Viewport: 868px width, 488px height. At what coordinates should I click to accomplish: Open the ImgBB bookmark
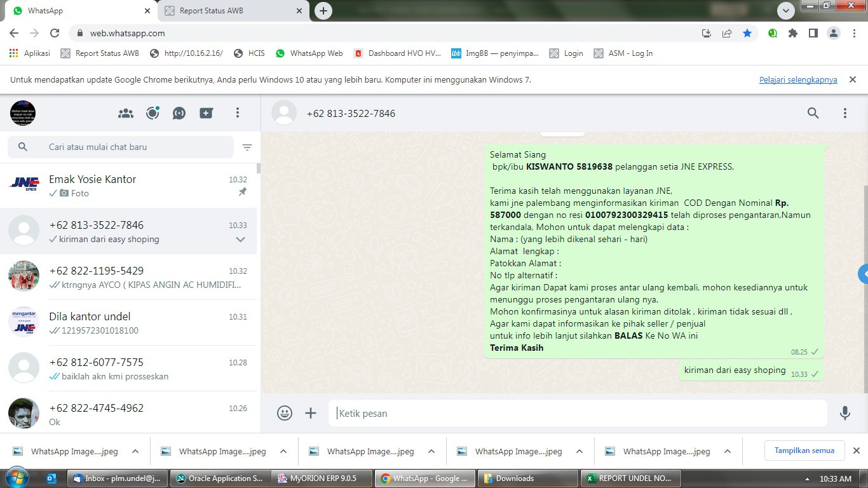495,53
